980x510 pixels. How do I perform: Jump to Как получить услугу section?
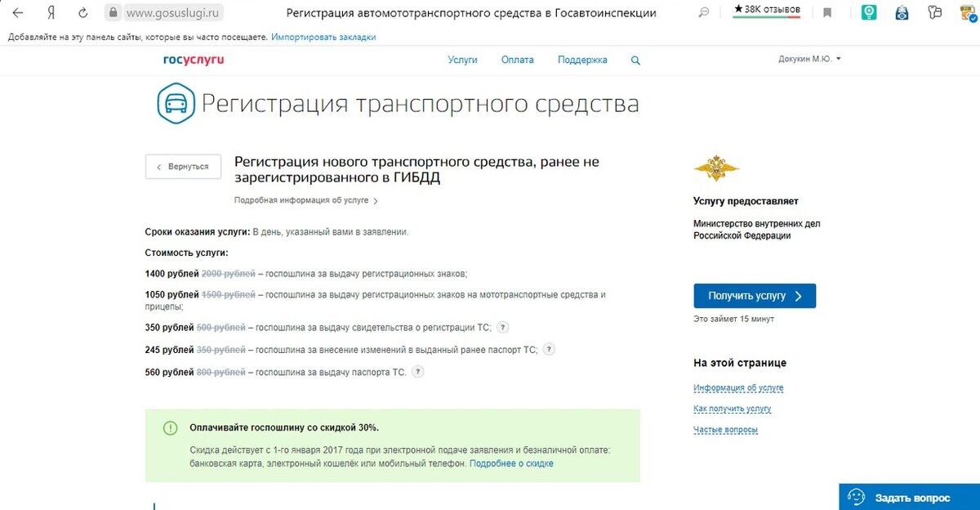[x=732, y=409]
